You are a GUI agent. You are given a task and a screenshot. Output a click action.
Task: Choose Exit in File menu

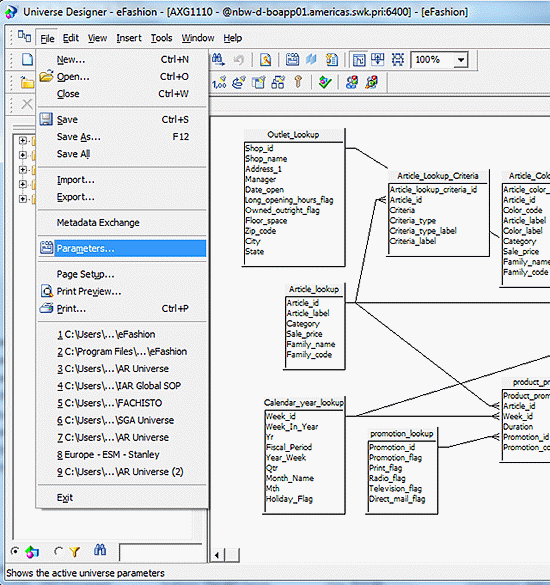click(x=122, y=497)
